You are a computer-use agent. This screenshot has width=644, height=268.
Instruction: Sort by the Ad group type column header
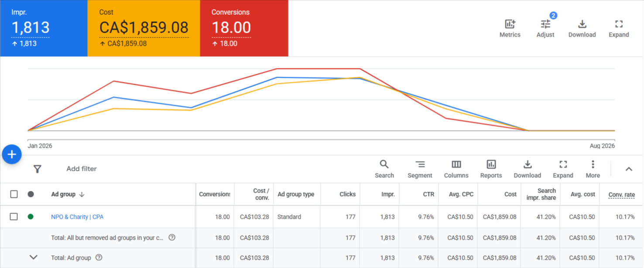click(x=297, y=194)
